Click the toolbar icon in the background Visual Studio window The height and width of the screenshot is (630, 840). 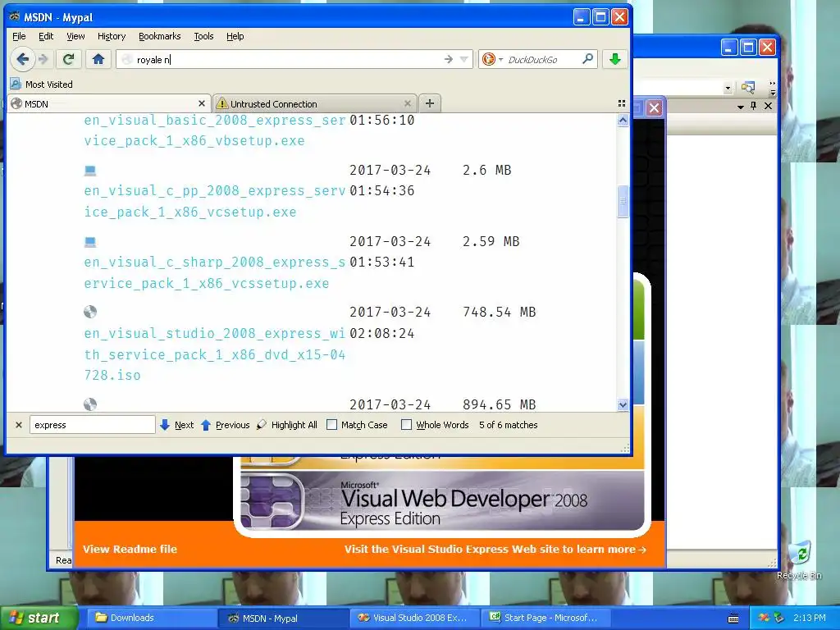point(748,87)
